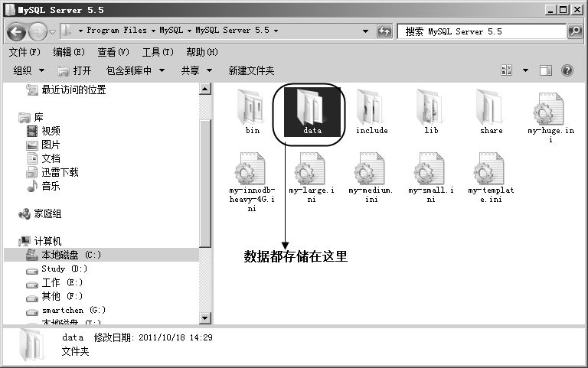Click the MySQL breadcrumb segment
Screen dimensions: 588x368
171,30
